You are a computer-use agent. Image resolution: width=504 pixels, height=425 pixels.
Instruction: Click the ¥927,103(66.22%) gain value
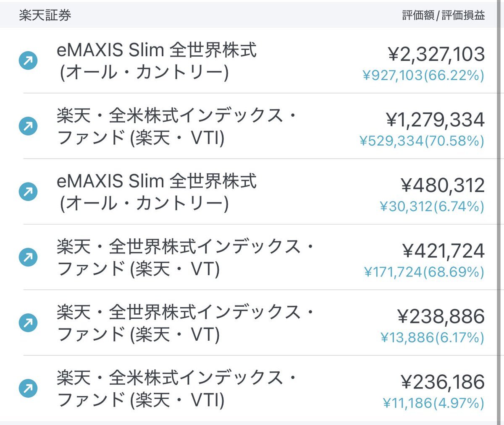(423, 76)
